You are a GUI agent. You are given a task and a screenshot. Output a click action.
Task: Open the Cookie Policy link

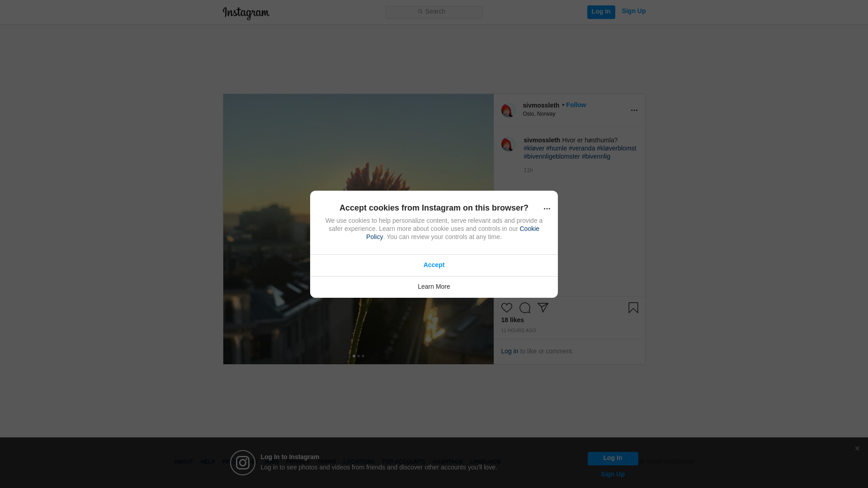(x=453, y=233)
